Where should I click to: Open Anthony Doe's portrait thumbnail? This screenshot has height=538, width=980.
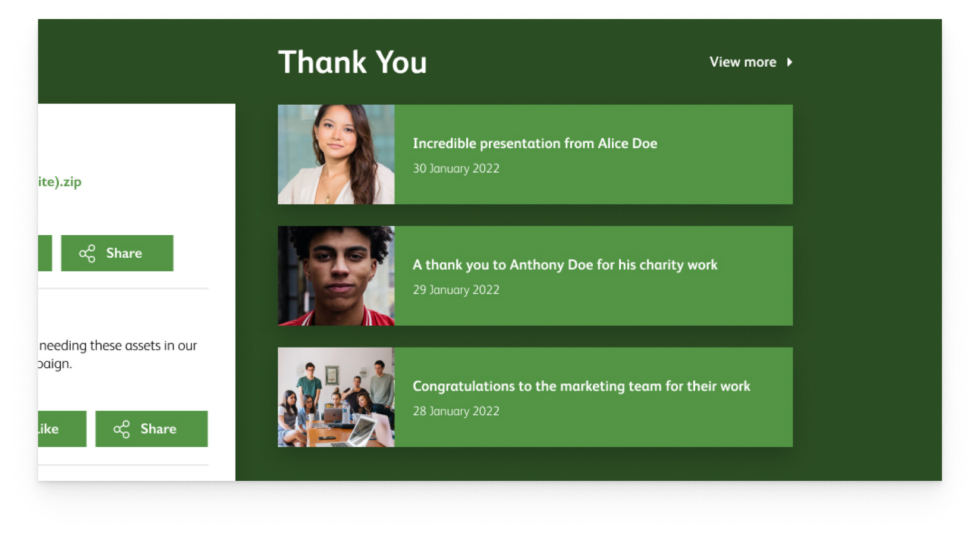[x=336, y=276]
